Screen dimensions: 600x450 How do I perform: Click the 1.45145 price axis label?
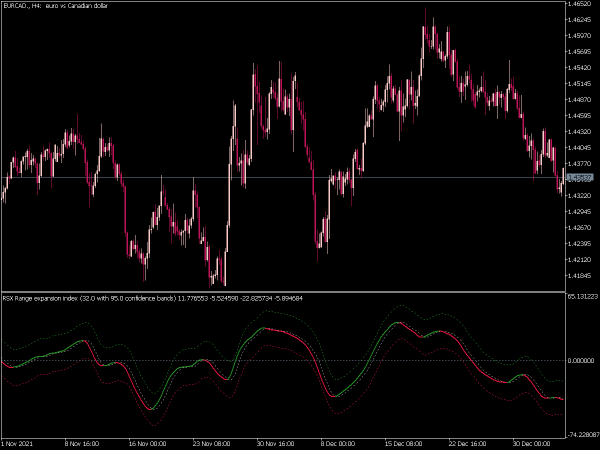tap(580, 83)
